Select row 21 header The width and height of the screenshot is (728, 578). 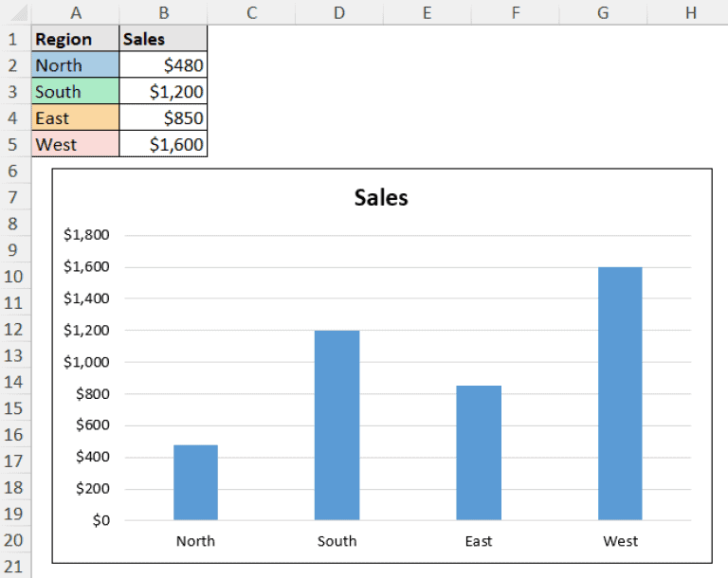pyautogui.click(x=14, y=566)
